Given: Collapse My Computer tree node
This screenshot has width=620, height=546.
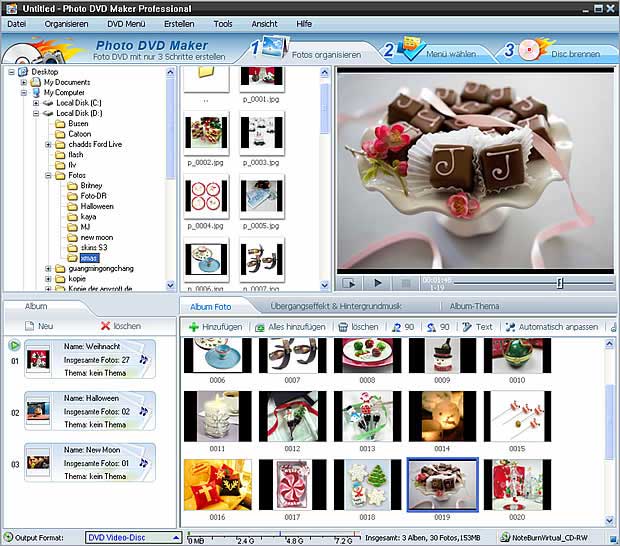Looking at the screenshot, I should pyautogui.click(x=24, y=93).
